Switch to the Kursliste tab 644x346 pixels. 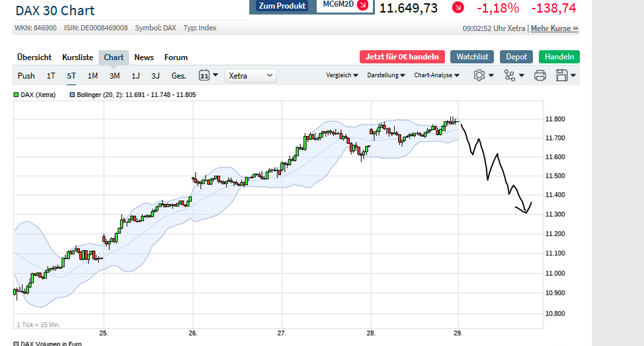click(x=77, y=57)
